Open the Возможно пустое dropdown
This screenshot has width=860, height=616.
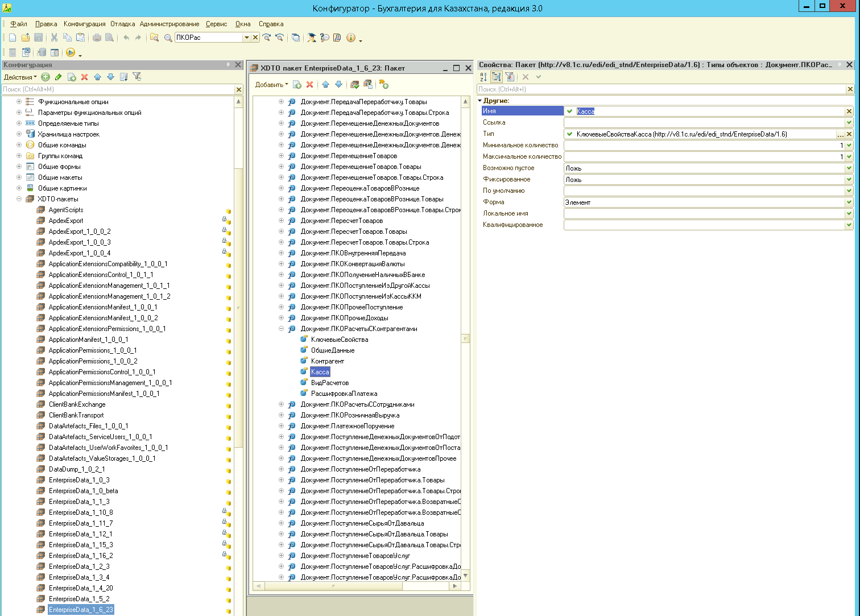(x=849, y=168)
